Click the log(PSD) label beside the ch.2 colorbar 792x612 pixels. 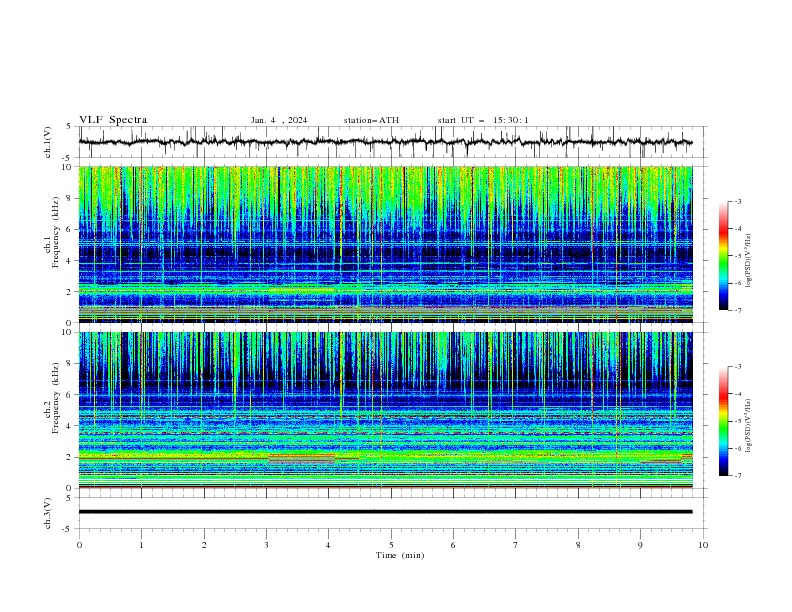749,425
